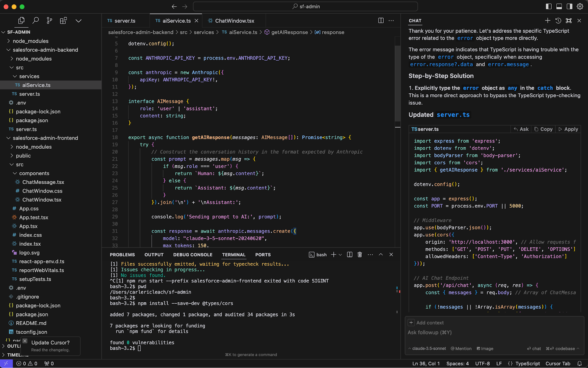Open README.md in the explorer
Image resolution: width=588 pixels, height=368 pixels.
click(51, 323)
